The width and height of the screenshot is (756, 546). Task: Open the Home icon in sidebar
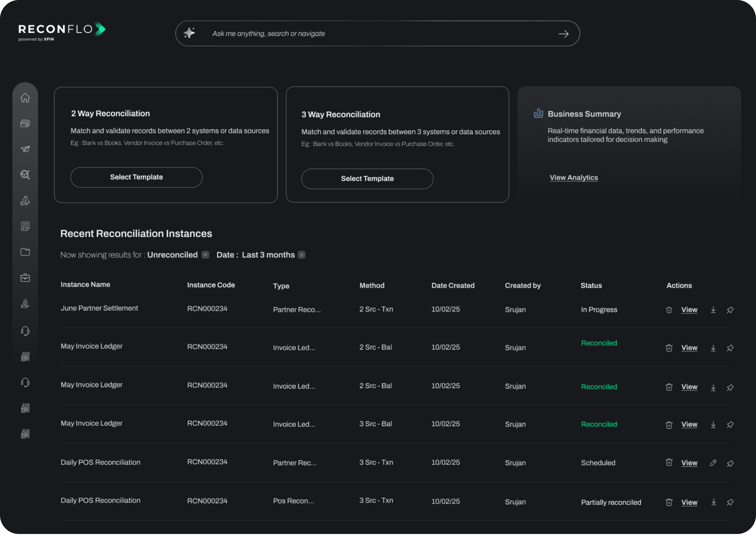click(25, 98)
